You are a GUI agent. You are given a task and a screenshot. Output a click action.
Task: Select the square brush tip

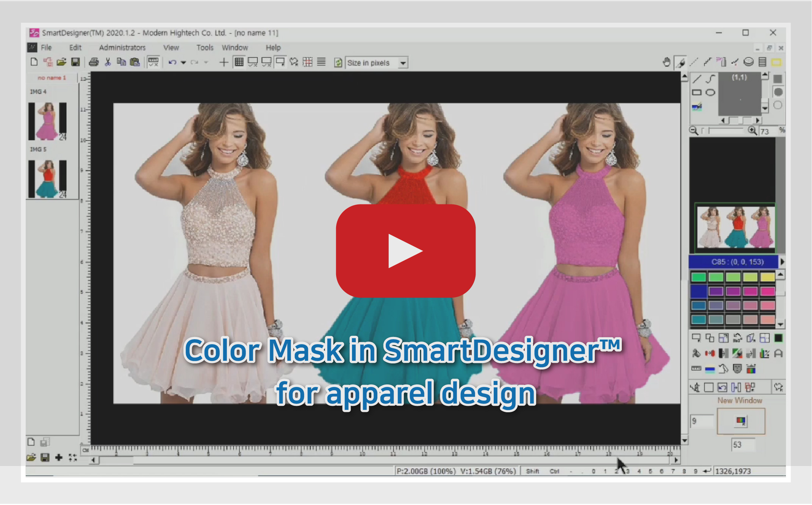[x=778, y=79]
